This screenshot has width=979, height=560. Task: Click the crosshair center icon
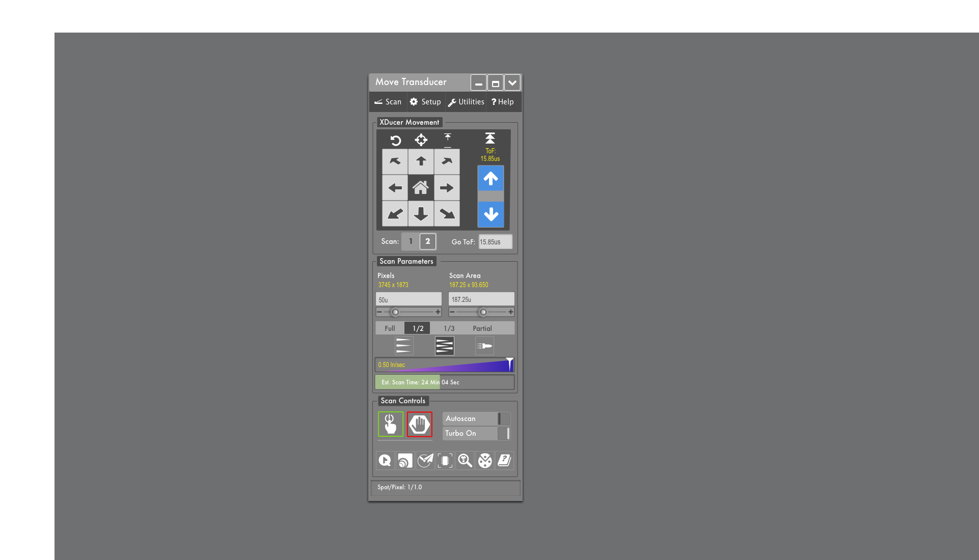[x=421, y=140]
